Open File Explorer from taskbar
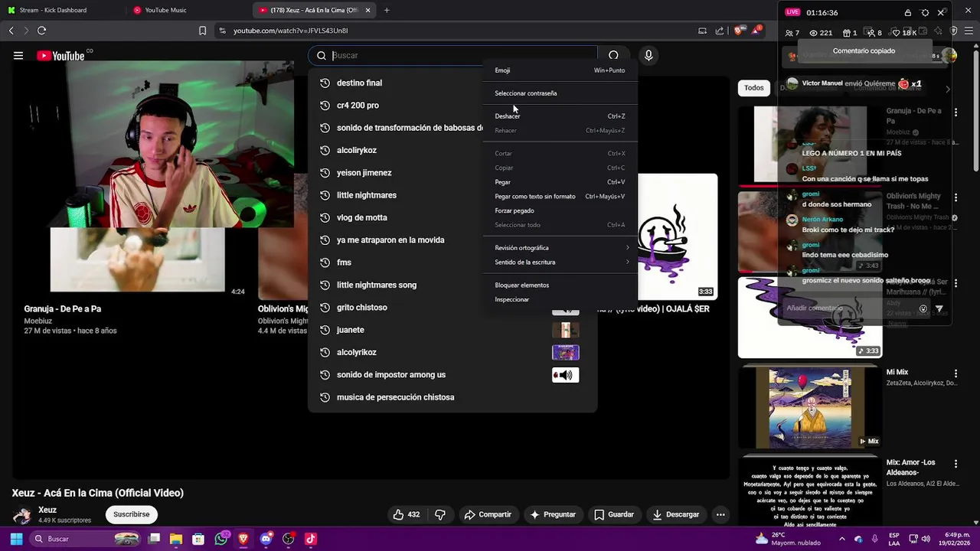Screen dimensions: 980x551 176,539
